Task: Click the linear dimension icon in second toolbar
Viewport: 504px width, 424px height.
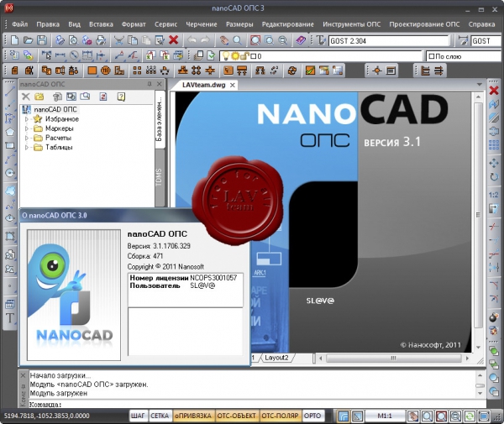Action: pyautogui.click(x=60, y=55)
